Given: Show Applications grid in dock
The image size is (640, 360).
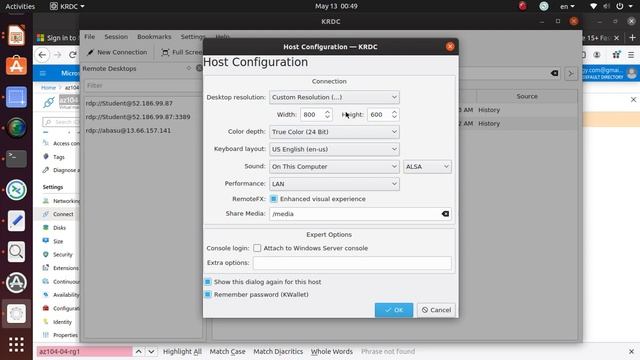Looking at the screenshot, I should [x=16, y=344].
